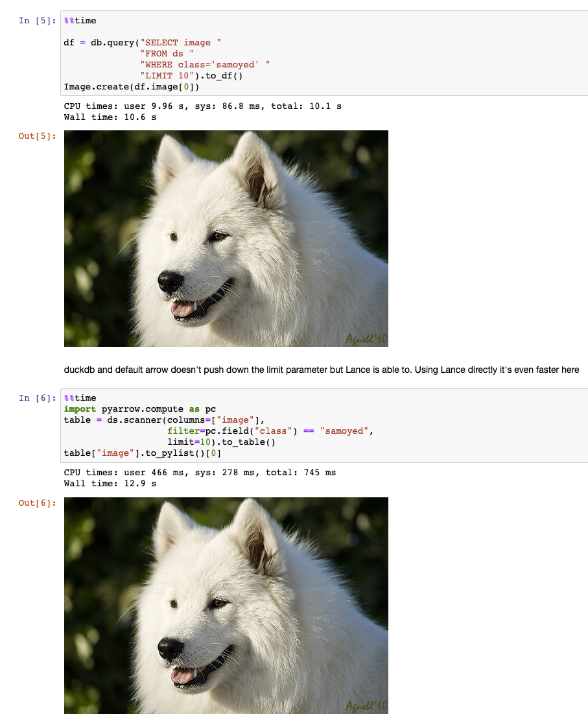Screen dimensions: 588x721
Task: Click the Out[6] output prompt label
Action: click(37, 503)
